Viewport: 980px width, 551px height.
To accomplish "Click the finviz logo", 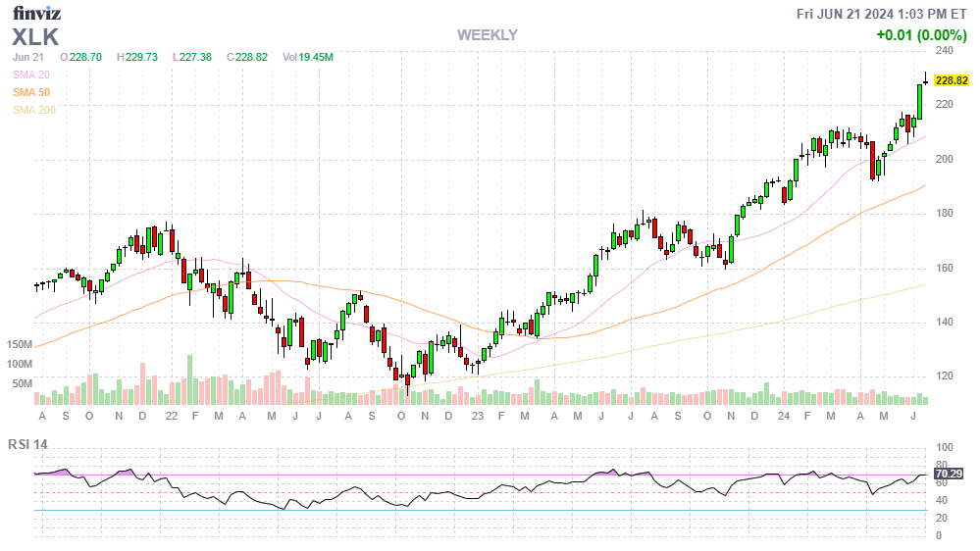I will pos(37,13).
